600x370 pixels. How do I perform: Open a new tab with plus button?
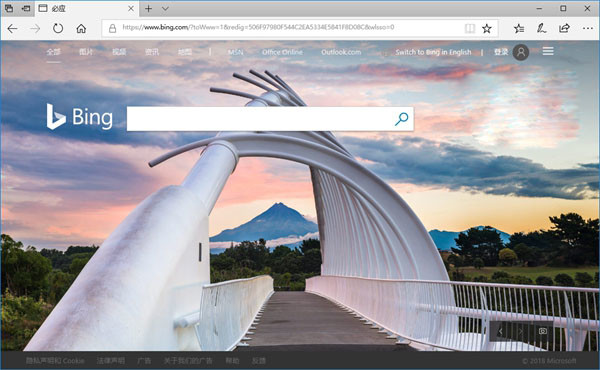[148, 8]
